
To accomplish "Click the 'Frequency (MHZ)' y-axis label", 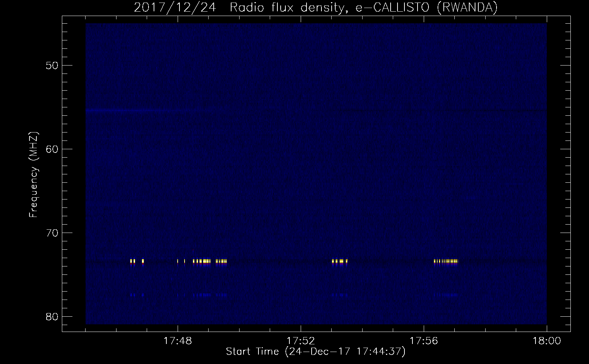I will [x=33, y=175].
